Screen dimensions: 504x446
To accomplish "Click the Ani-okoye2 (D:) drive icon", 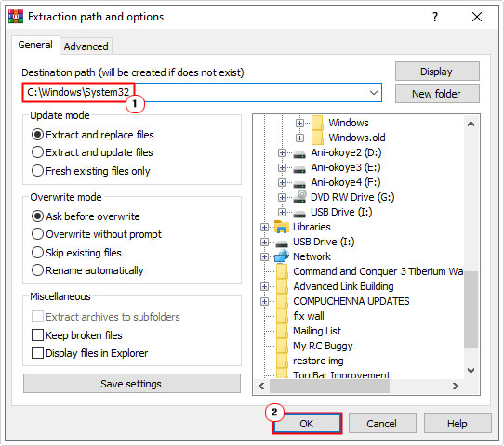I will coord(299,154).
